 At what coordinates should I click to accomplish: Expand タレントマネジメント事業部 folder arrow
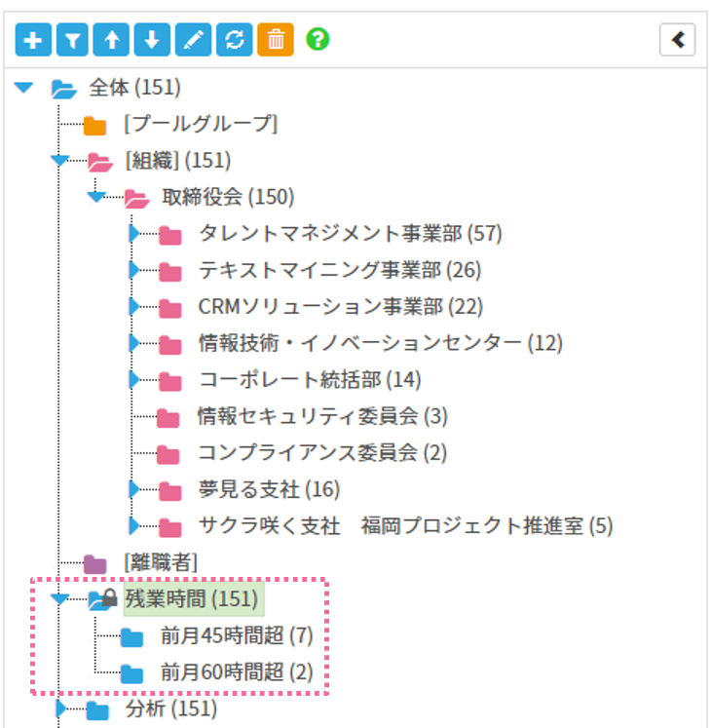(x=134, y=234)
